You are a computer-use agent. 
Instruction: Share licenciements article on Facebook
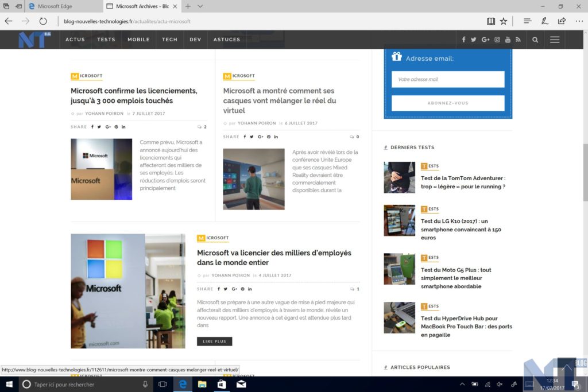pos(92,127)
